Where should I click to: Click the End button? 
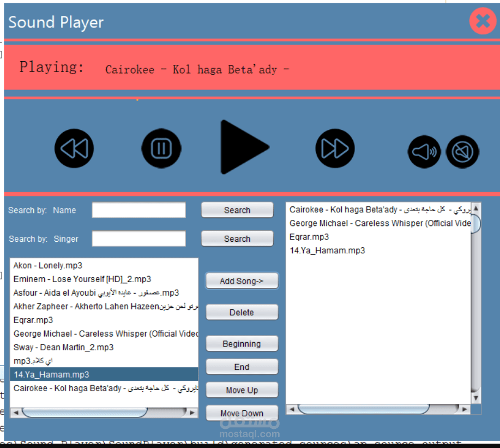[x=242, y=367]
